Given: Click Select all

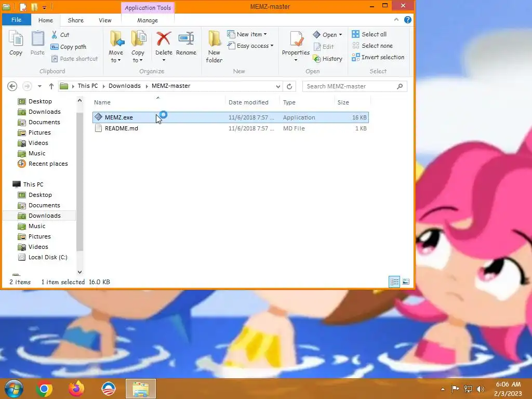Looking at the screenshot, I should pos(369,34).
